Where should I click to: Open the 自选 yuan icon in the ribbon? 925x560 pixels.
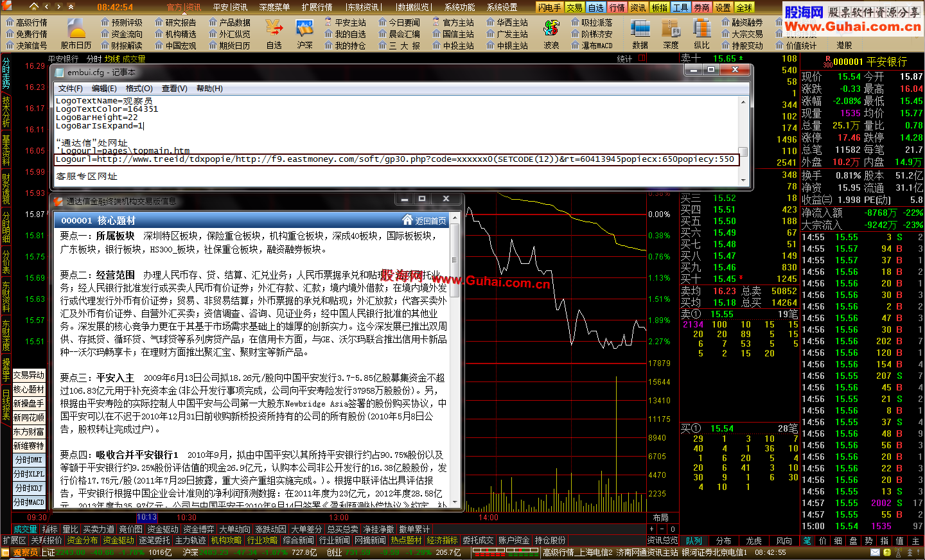[x=274, y=34]
